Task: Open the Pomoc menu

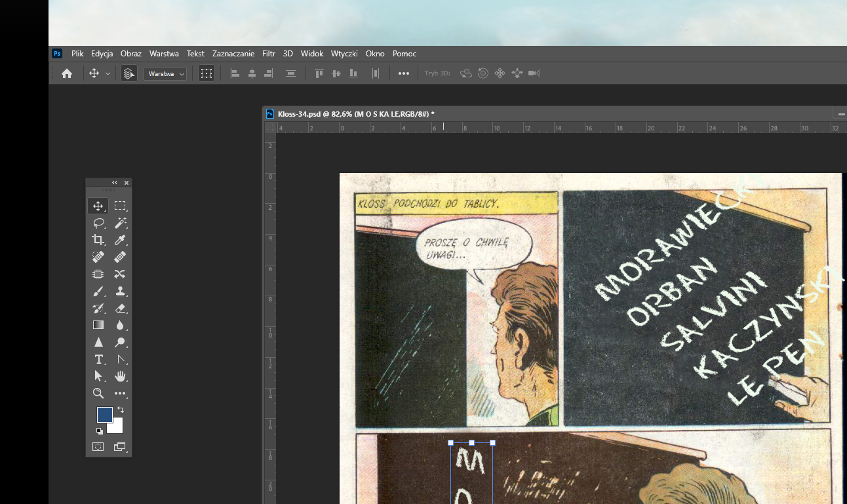Action: point(404,54)
